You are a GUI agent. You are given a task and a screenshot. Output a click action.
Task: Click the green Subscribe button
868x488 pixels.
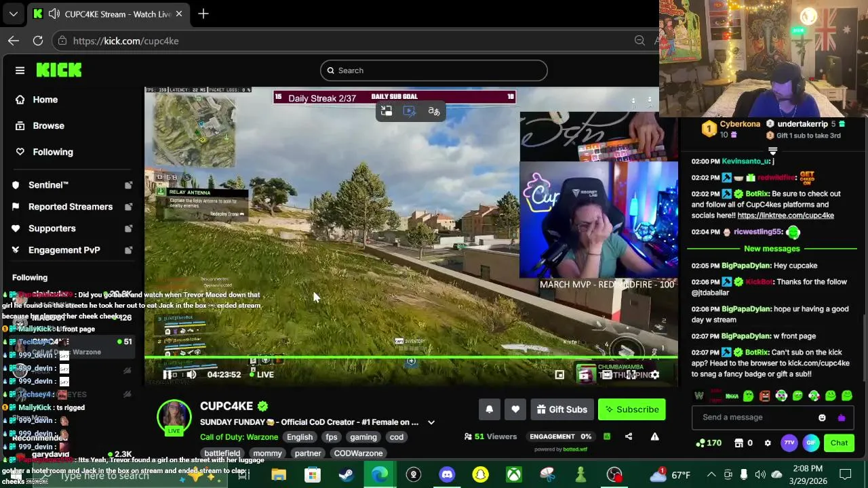coord(632,409)
